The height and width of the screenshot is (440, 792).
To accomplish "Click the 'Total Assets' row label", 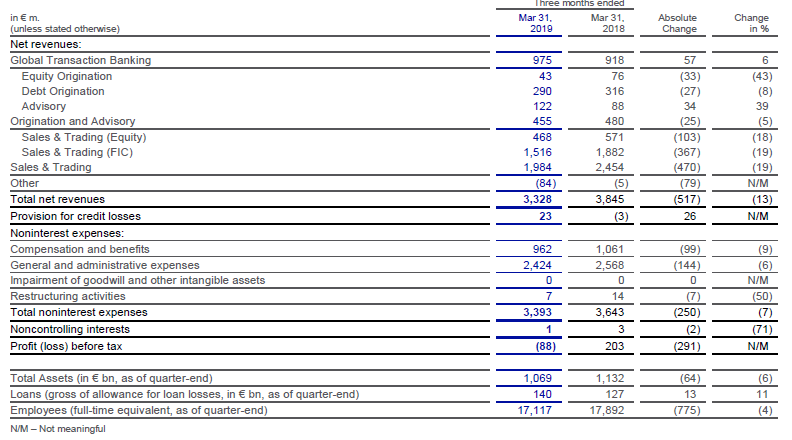I will click(x=111, y=379).
